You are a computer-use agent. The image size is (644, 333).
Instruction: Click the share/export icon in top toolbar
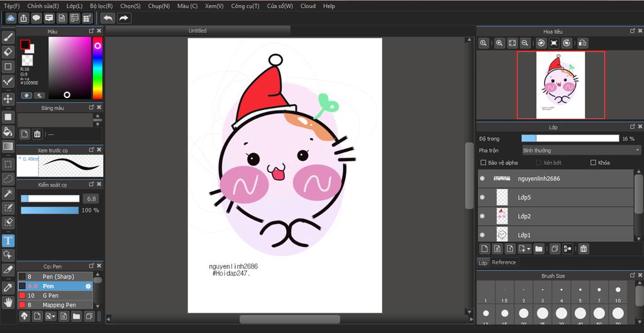pos(24,18)
